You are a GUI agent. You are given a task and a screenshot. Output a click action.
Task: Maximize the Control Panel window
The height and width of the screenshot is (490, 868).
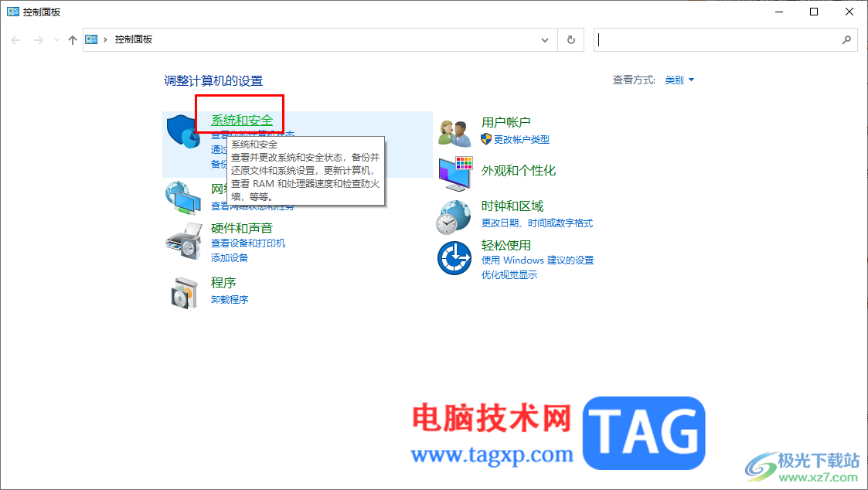pyautogui.click(x=814, y=12)
